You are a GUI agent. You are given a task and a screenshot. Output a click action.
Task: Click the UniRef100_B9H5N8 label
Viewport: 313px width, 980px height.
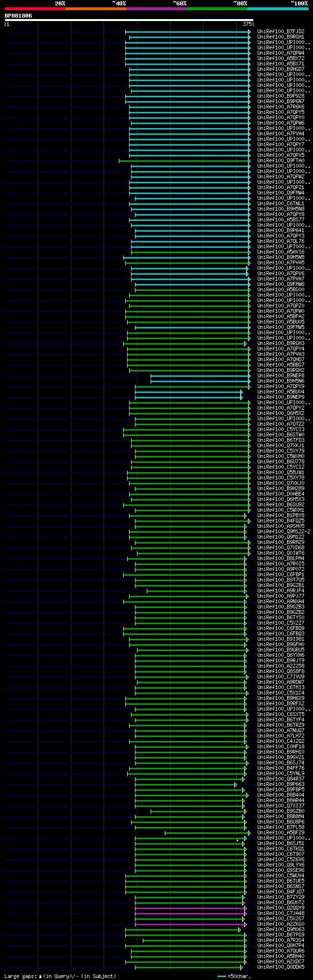(281, 209)
